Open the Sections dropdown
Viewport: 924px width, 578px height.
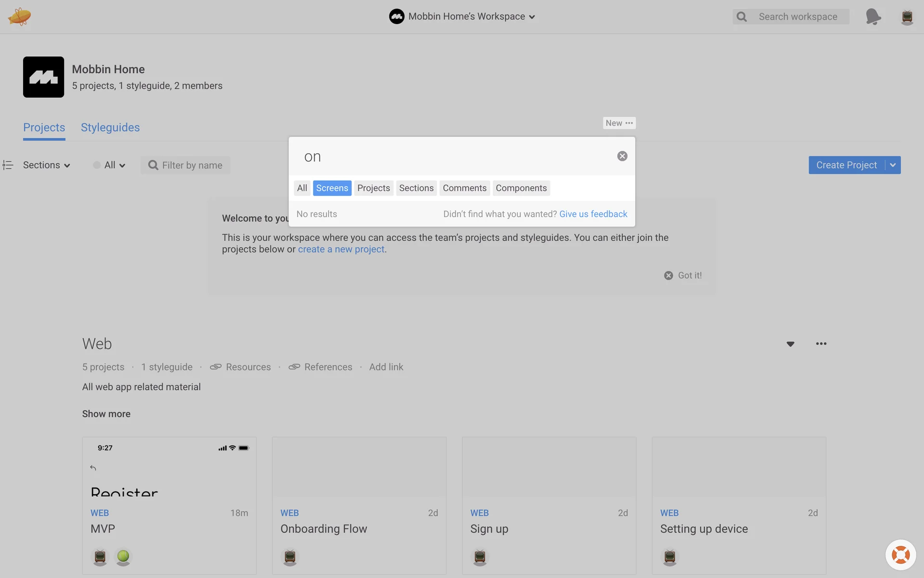coord(47,165)
